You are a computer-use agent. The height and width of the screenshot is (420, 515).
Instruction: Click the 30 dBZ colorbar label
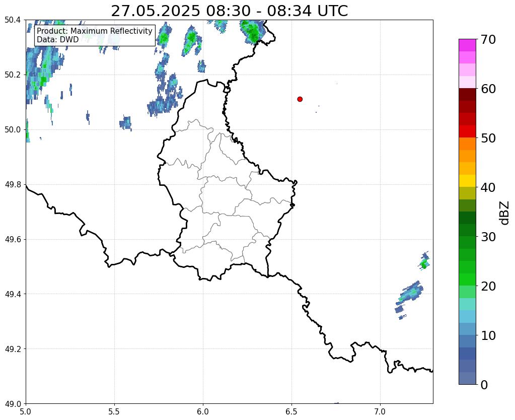point(488,237)
